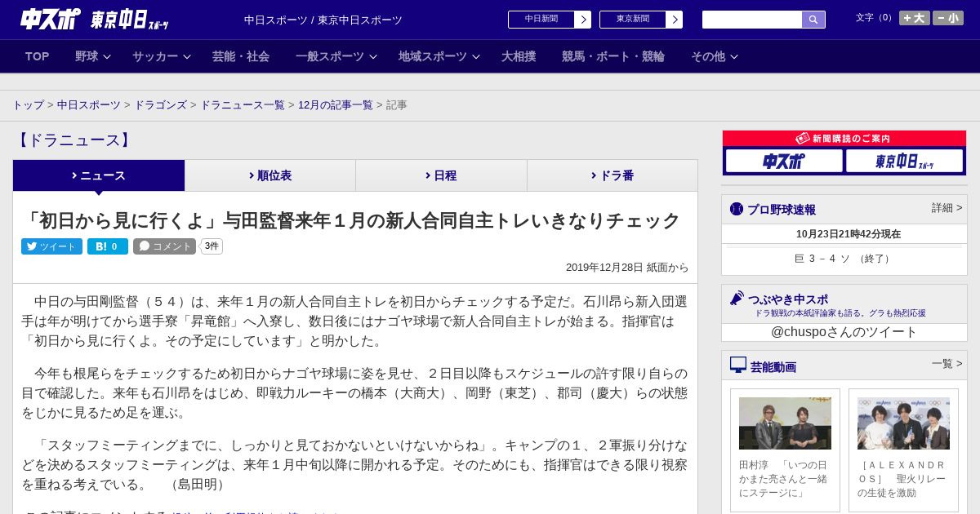The image size is (980, 514).
Task: Open the コメント comment button
Action: (165, 246)
